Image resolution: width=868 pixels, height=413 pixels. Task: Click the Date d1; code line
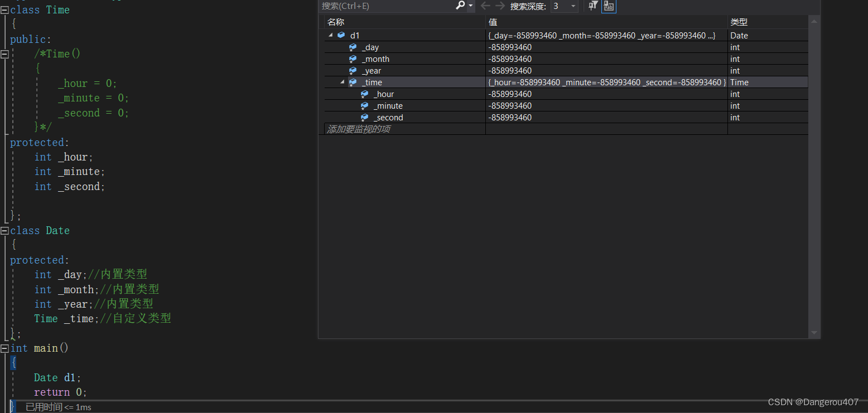[x=57, y=378]
